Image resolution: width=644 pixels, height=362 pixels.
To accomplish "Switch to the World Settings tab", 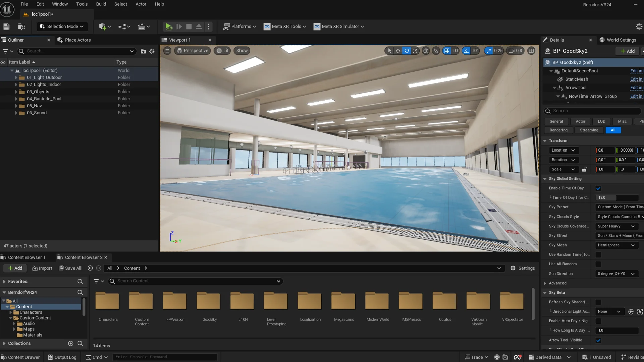I will [622, 40].
